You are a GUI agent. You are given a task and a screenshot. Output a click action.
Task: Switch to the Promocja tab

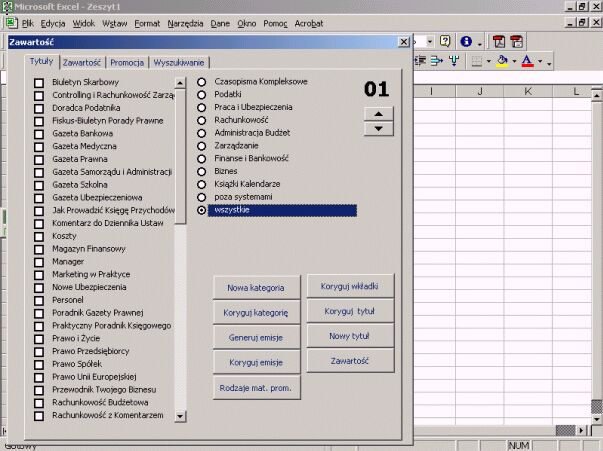pos(127,62)
